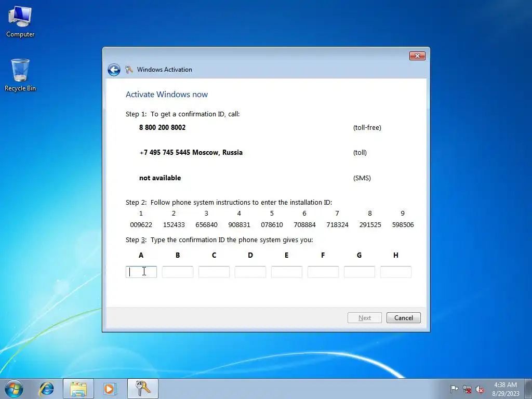
Task: Click installation ID group 708884
Action: click(304, 224)
